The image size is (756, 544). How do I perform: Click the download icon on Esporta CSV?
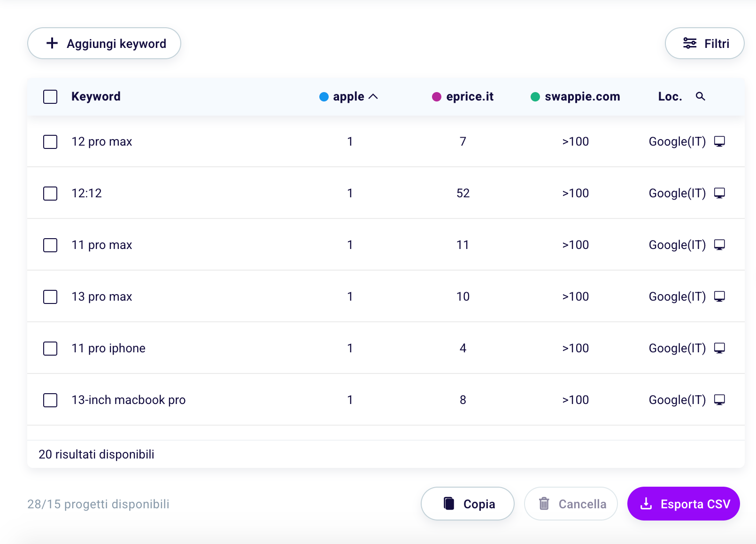tap(646, 504)
